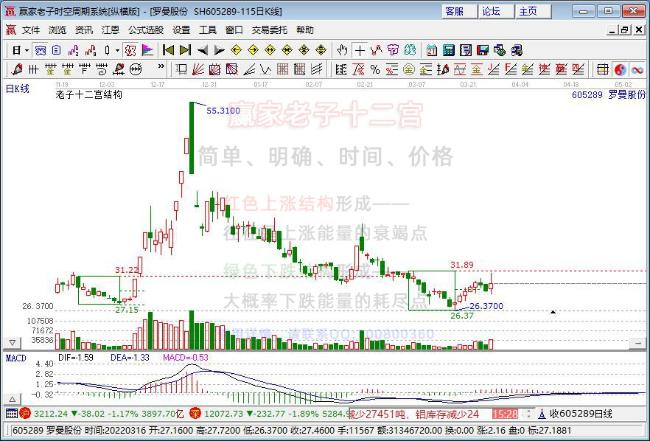Toggle the red framed glyph icon
The width and height of the screenshot is (650, 441).
pos(131,50)
